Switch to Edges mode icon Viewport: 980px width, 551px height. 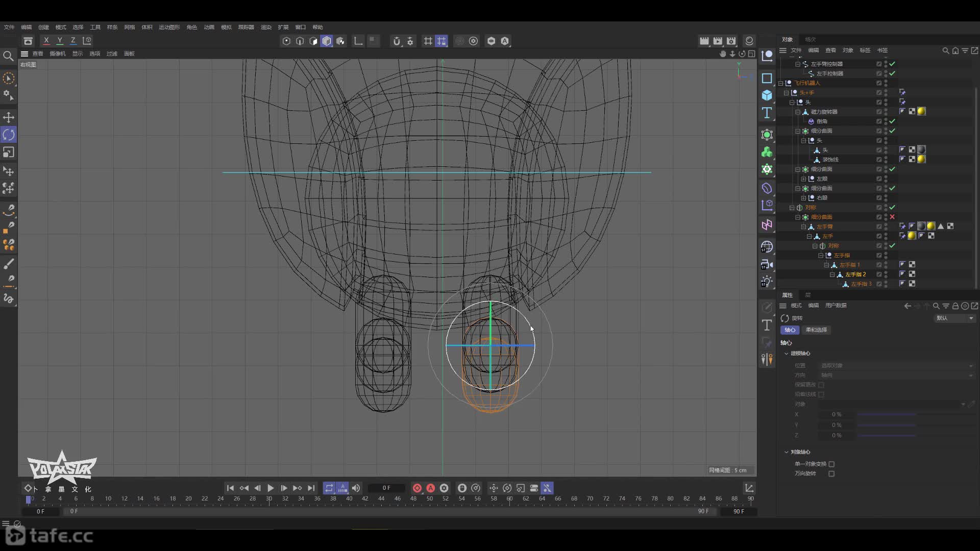pyautogui.click(x=300, y=41)
